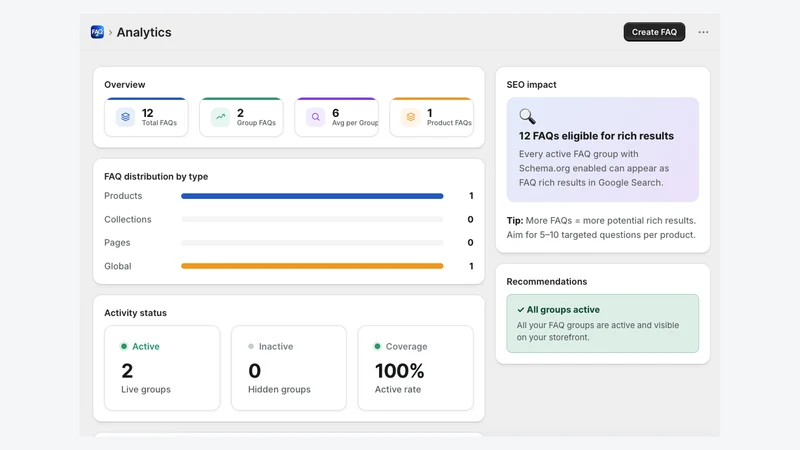Image resolution: width=800 pixels, height=450 pixels.
Task: Open the three-dot more actions menu
Action: [703, 32]
